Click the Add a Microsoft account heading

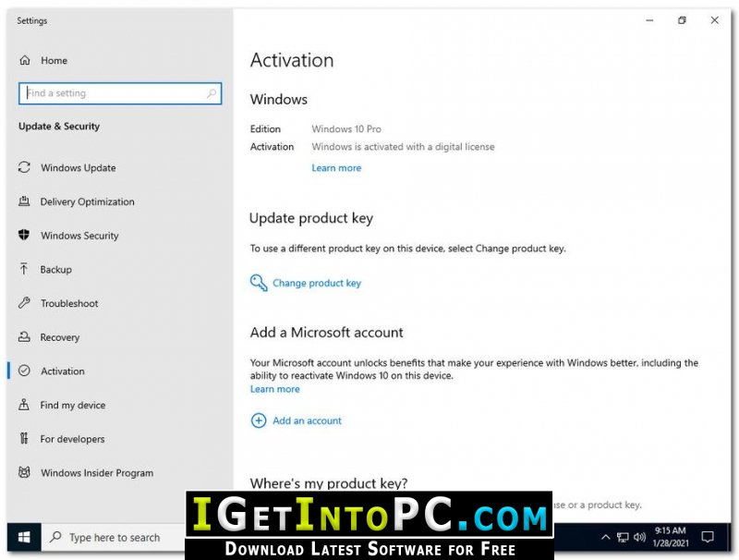327,333
